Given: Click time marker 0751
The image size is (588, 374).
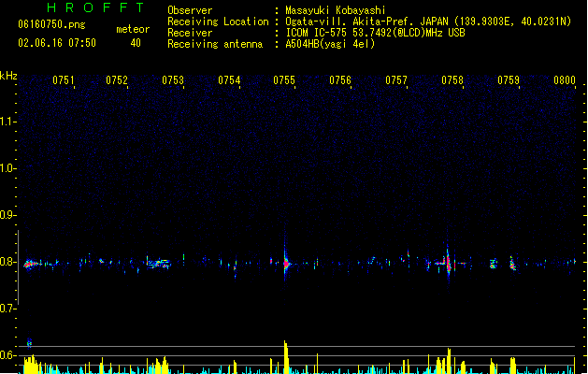Looking at the screenshot, I should (x=64, y=80).
